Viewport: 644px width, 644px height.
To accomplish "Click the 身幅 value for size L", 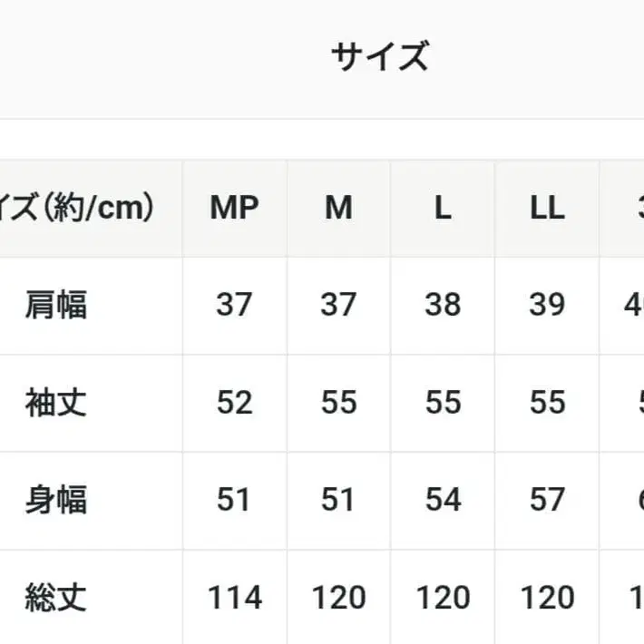I will 443,500.
